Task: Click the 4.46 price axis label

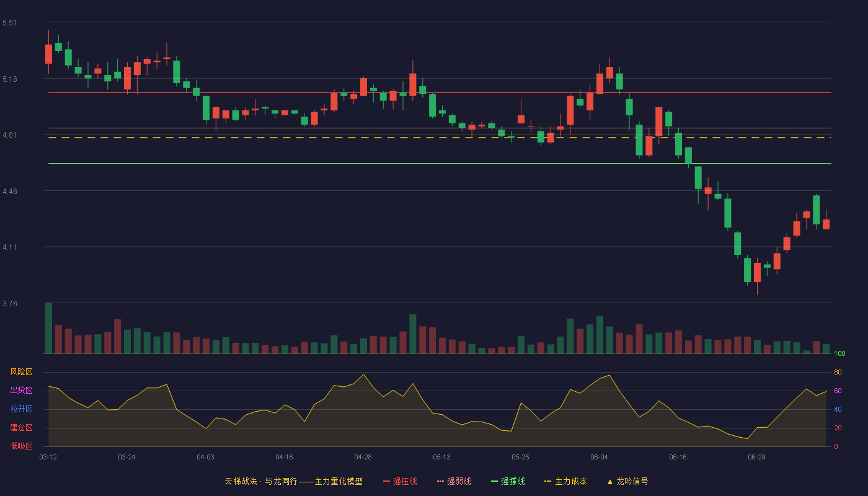Action: point(10,192)
